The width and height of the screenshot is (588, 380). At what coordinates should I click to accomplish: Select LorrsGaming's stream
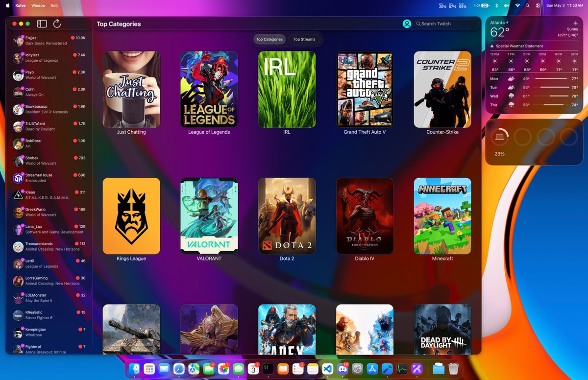click(x=49, y=281)
